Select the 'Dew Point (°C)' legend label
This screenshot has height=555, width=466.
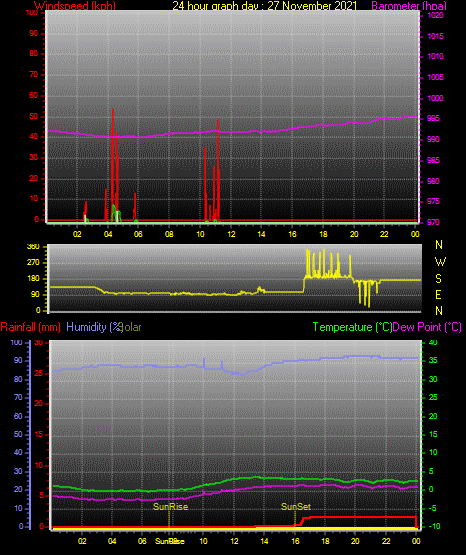click(427, 327)
